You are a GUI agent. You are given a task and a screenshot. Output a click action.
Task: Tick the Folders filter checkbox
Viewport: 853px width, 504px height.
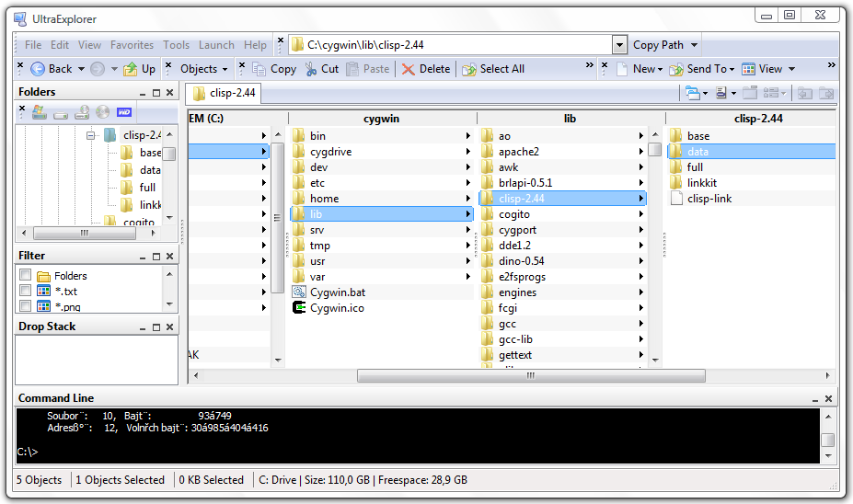(25, 275)
